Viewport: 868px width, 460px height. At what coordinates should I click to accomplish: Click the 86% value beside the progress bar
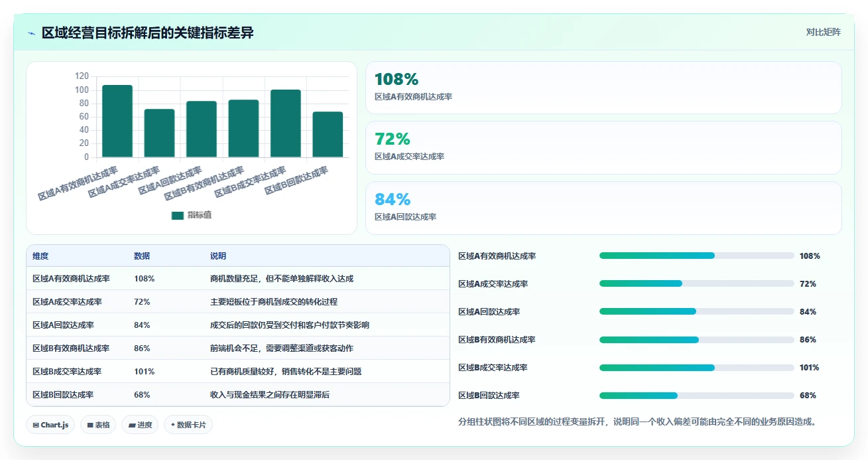pos(808,339)
